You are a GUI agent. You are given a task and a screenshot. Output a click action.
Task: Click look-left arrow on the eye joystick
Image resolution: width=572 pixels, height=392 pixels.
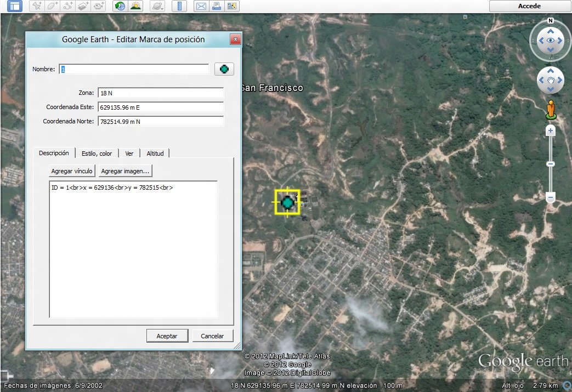[541, 41]
